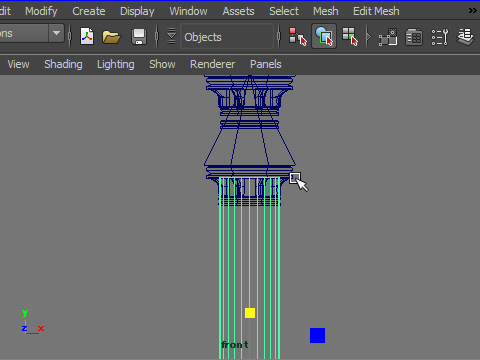Click the selection mask menu arrow icon
This screenshot has width=480, height=360.
click(x=171, y=36)
